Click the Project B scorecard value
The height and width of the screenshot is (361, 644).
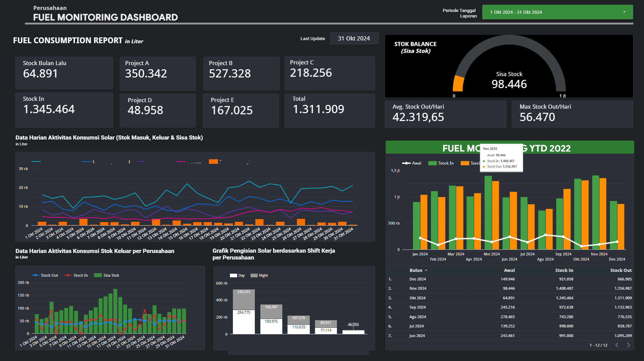[230, 74]
